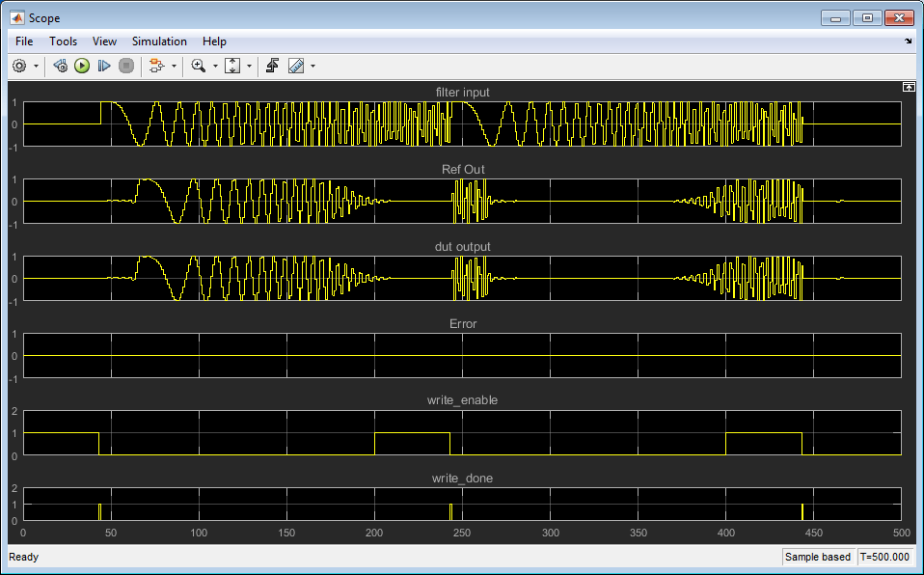This screenshot has height=575, width=924.
Task: Open the File menu
Action: 24,41
